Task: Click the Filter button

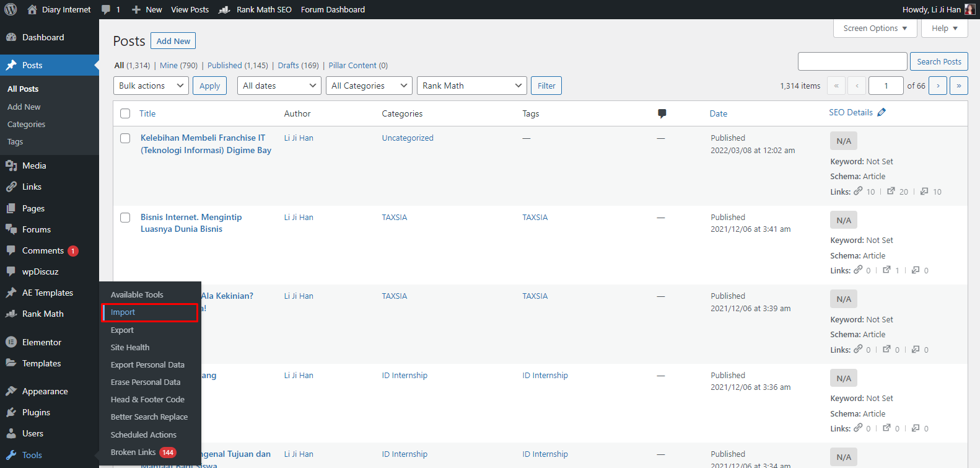Action: click(546, 86)
